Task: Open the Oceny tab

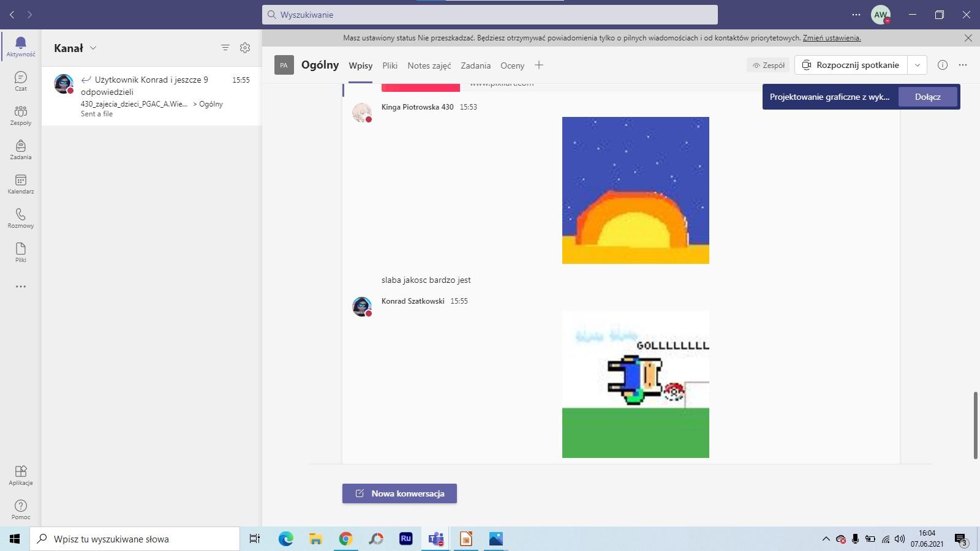Action: [513, 66]
